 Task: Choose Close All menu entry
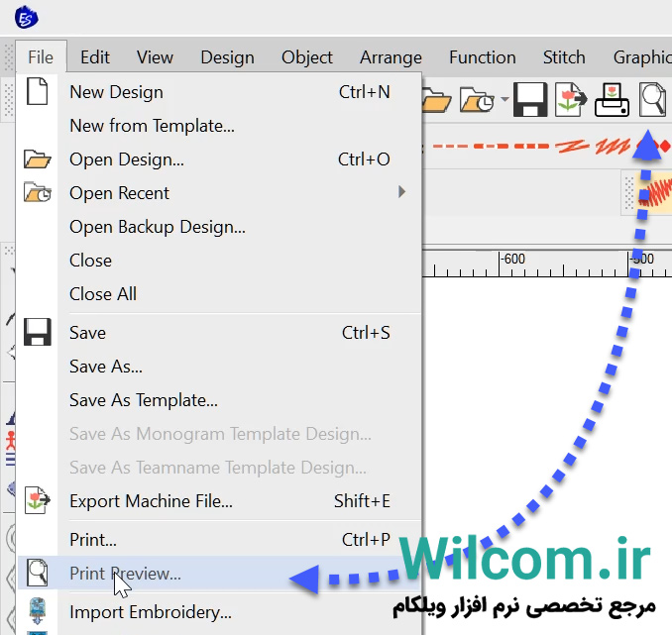(x=219, y=294)
